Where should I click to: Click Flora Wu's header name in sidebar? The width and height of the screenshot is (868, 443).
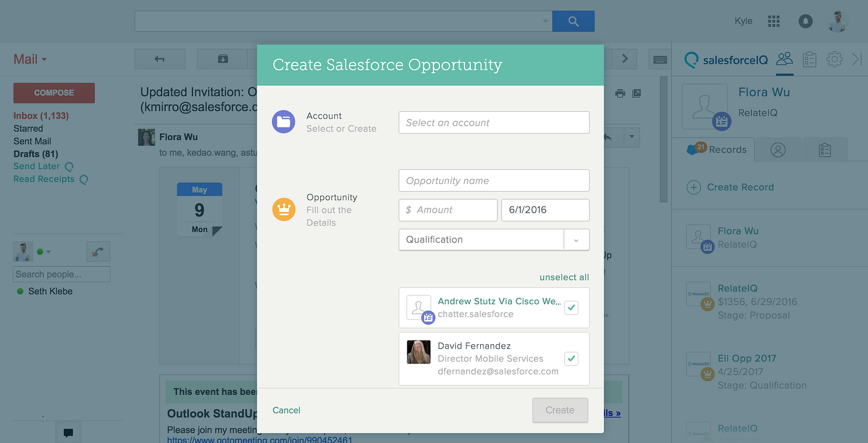pyautogui.click(x=764, y=92)
